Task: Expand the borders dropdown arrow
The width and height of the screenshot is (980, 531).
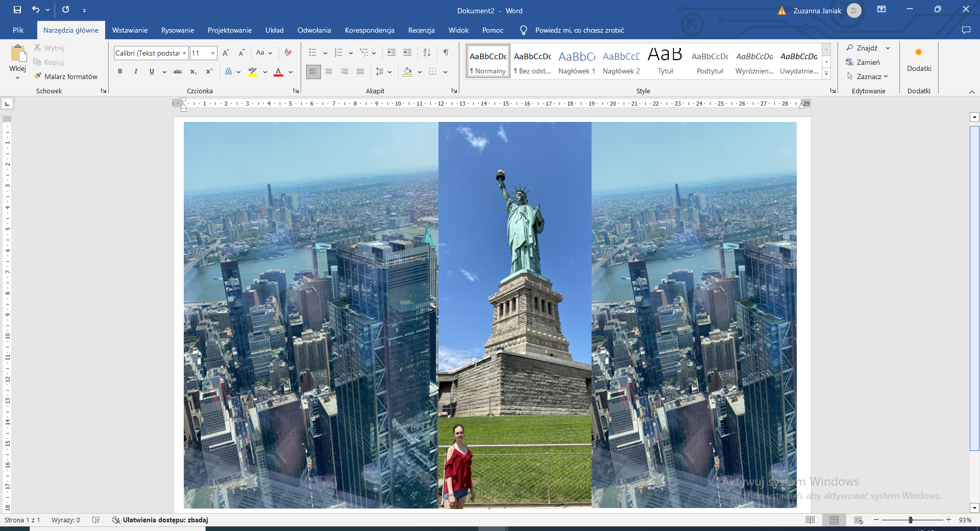Action: pyautogui.click(x=445, y=72)
